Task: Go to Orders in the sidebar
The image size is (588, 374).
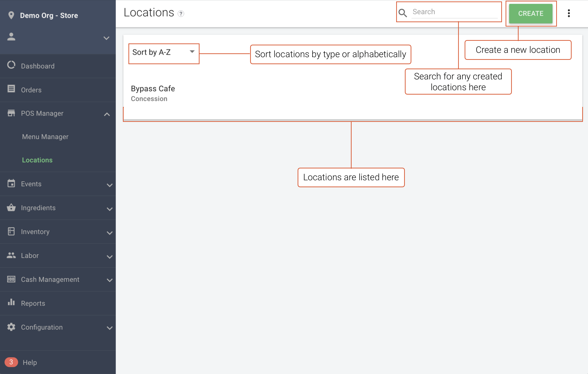Action: pyautogui.click(x=31, y=90)
